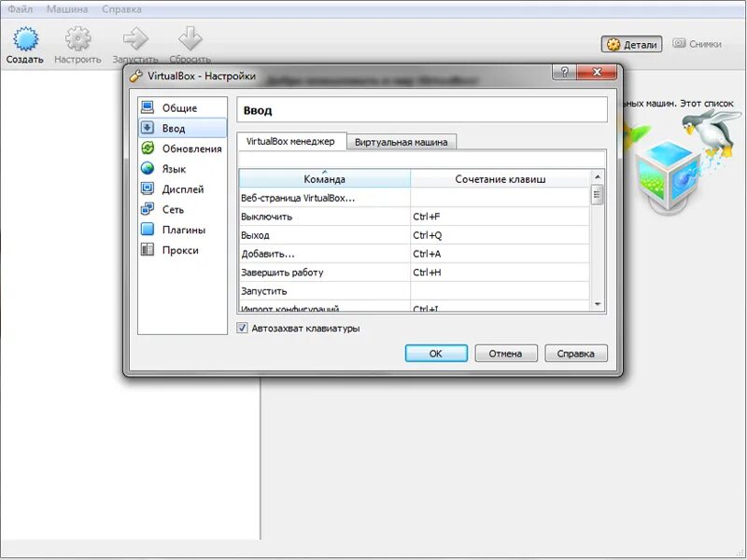The height and width of the screenshot is (560, 747).
Task: Sort by the Команда column header
Action: (324, 179)
